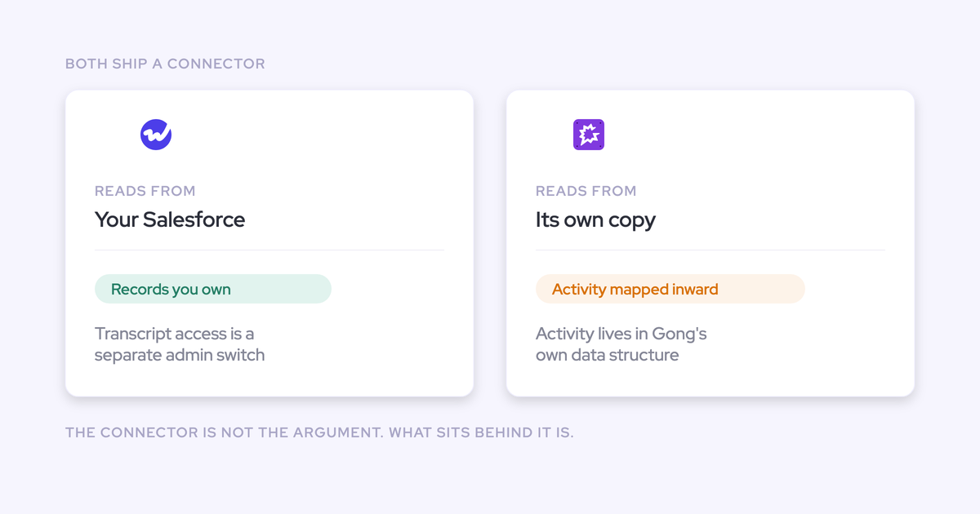Click the word 'Salesforce' in left card
Screen dimensions: 980x514
(x=194, y=219)
